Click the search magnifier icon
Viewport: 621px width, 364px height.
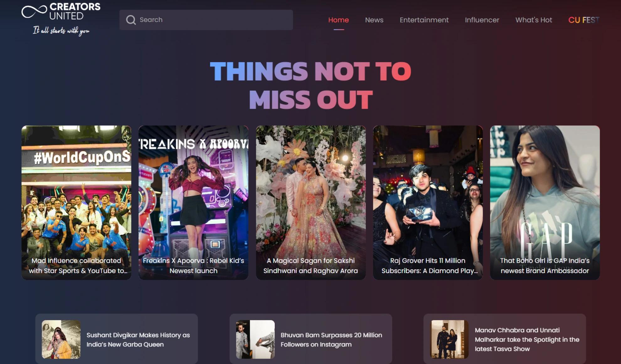(131, 20)
